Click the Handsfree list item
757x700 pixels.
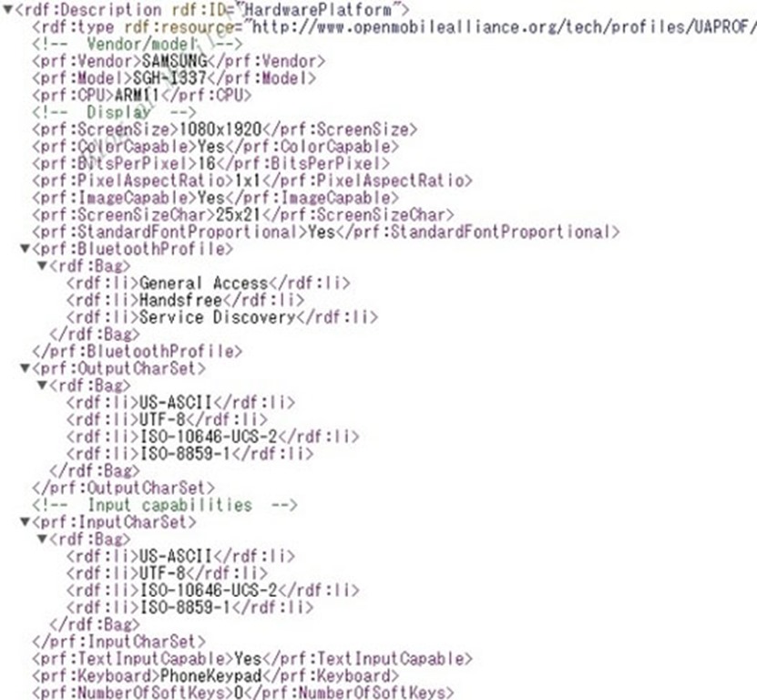click(180, 300)
